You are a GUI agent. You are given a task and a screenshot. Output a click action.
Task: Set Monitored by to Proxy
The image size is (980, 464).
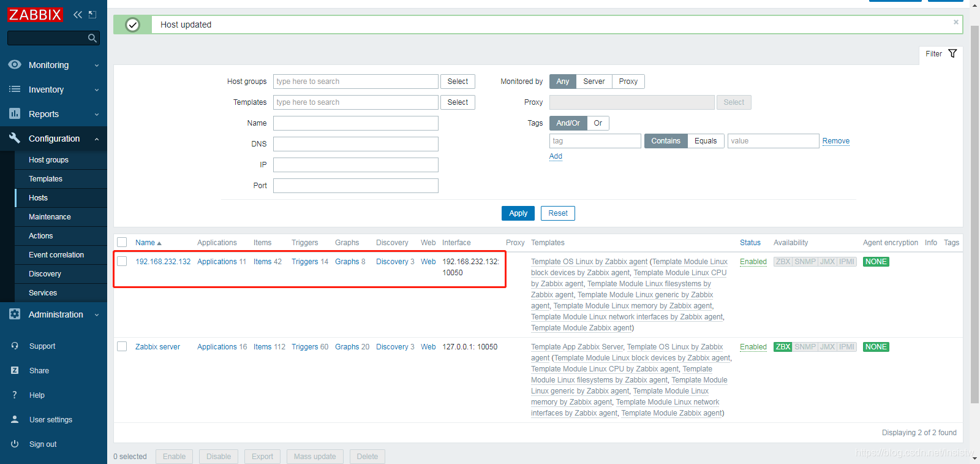coord(628,82)
